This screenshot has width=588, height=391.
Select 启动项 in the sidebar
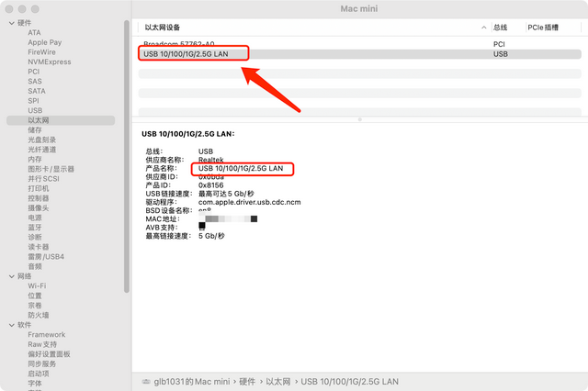click(39, 374)
